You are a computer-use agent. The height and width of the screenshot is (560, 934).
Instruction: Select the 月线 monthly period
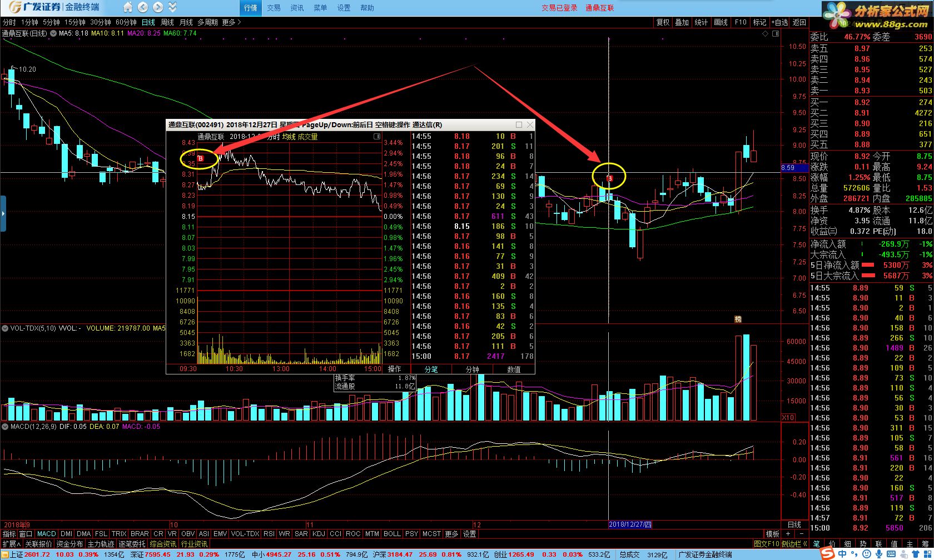tap(186, 22)
